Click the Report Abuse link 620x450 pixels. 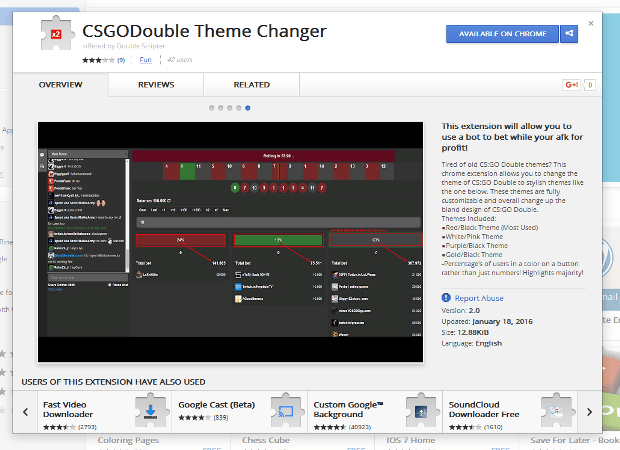coord(479,298)
